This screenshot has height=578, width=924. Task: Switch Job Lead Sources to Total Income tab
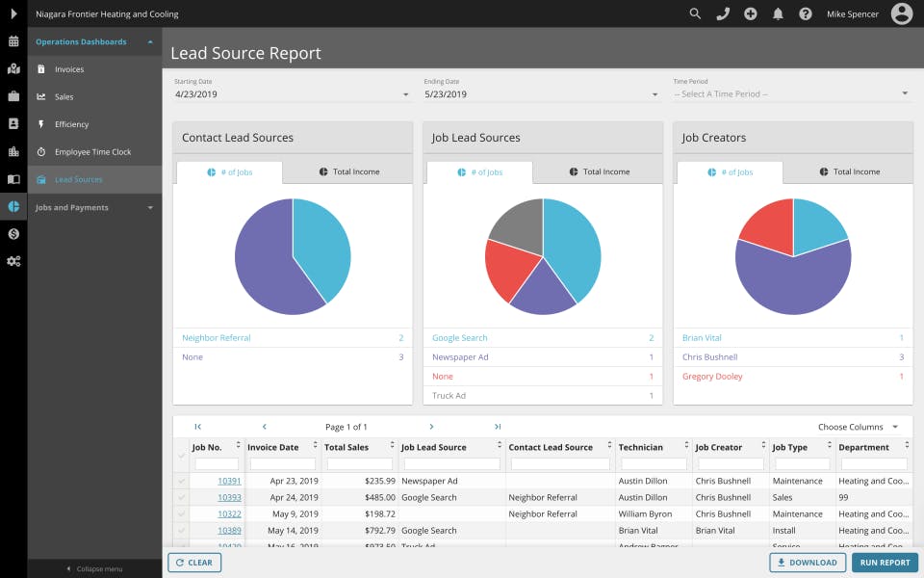pyautogui.click(x=599, y=172)
